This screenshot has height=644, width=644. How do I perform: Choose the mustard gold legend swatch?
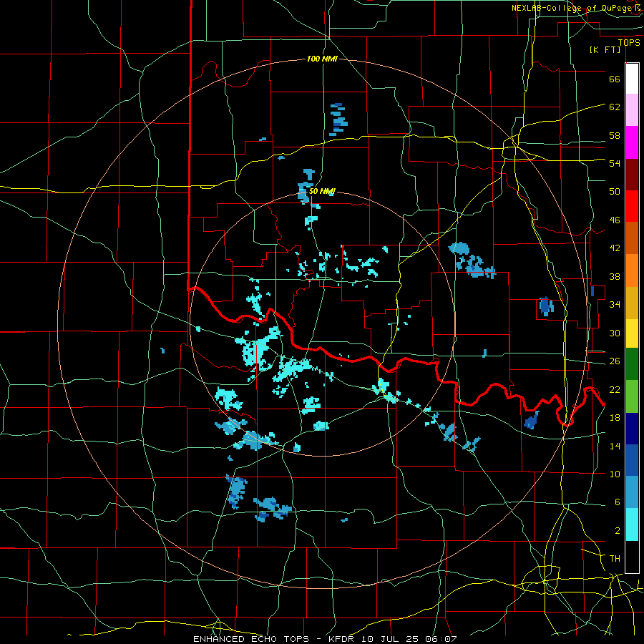632,303
